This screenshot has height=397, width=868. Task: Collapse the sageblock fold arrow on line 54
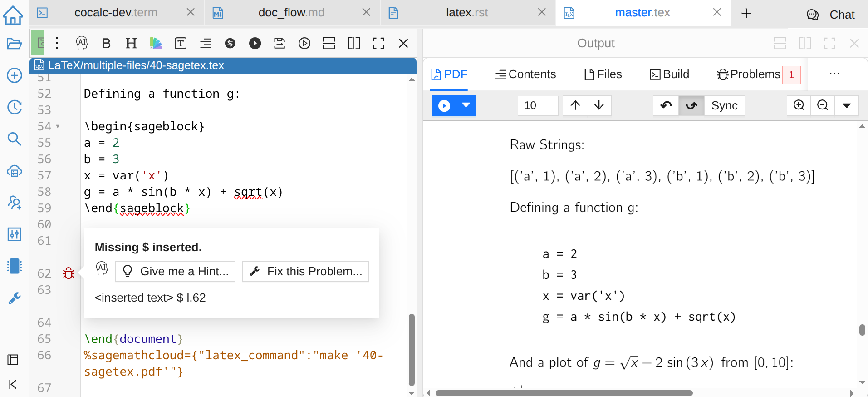[58, 126]
